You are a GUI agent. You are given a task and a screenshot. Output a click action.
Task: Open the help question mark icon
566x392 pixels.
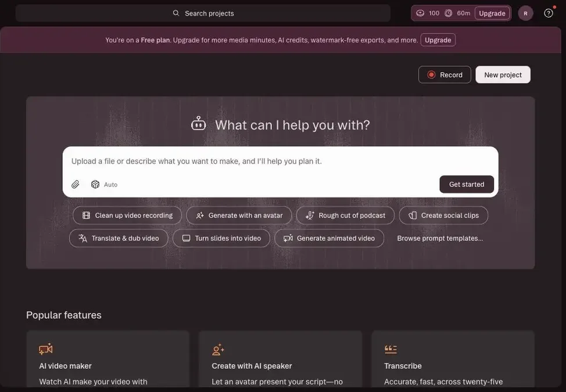[549, 13]
